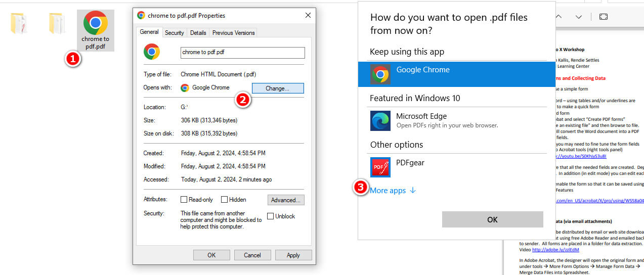Image resolution: width=644 pixels, height=275 pixels.
Task: Click Change to pick another default app
Action: 277,88
